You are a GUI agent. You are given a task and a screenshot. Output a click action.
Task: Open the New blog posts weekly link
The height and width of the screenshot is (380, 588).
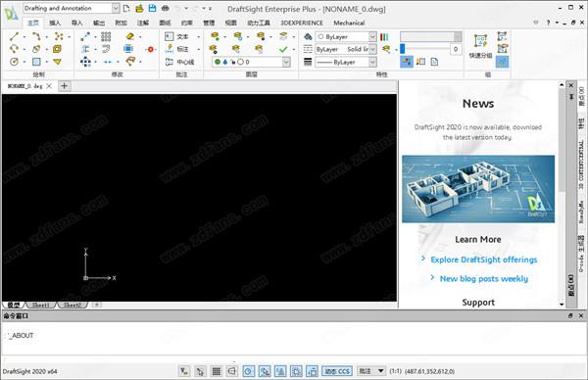click(484, 278)
